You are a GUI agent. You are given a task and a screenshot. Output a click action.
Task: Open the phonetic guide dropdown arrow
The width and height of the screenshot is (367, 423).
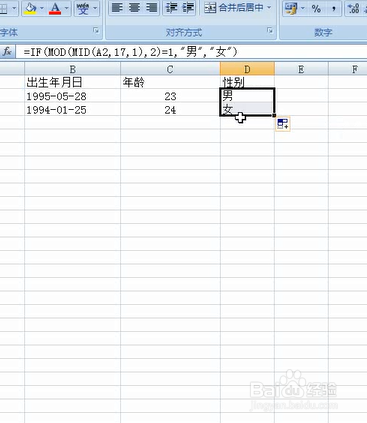[x=95, y=8]
